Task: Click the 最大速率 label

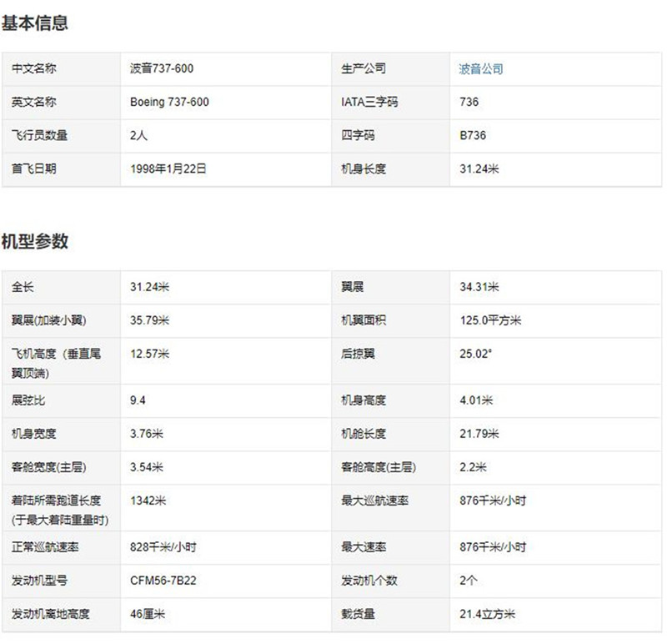Action: tap(364, 547)
